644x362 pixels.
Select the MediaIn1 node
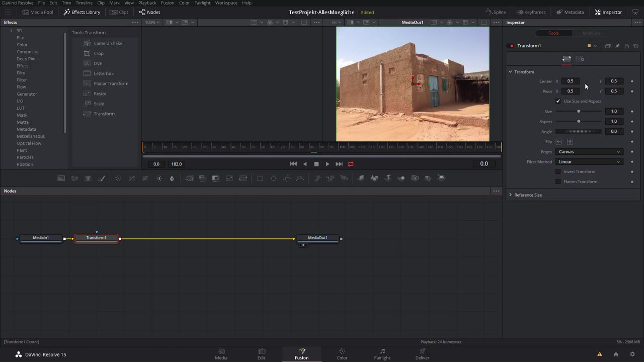click(41, 238)
